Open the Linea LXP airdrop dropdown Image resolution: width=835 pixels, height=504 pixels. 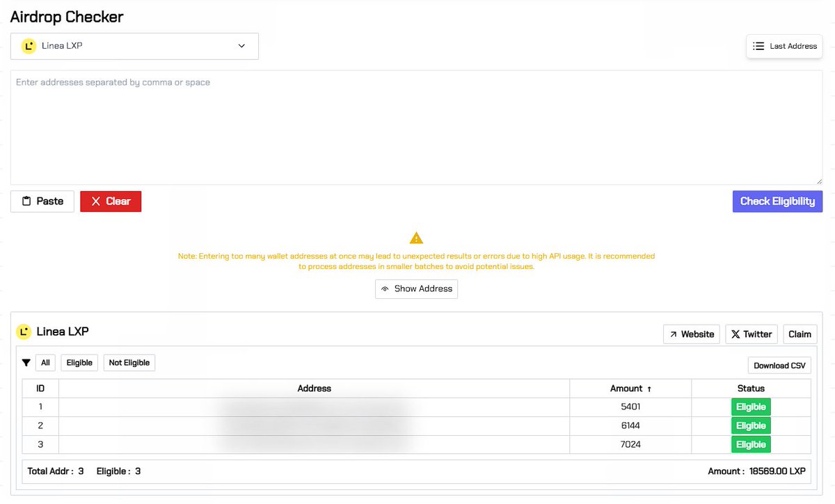tap(134, 46)
